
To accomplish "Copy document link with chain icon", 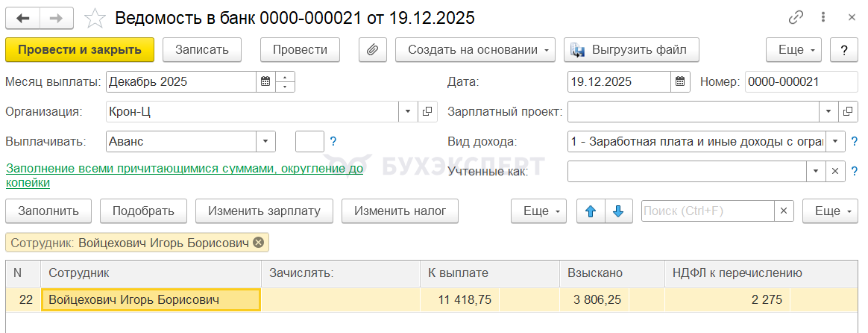I will tap(796, 17).
